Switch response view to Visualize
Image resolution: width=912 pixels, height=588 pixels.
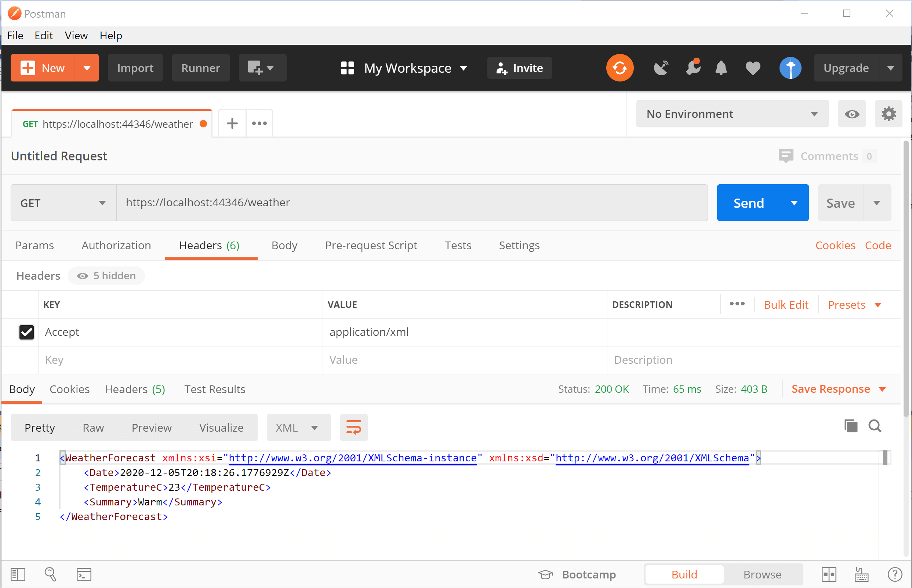click(x=221, y=427)
